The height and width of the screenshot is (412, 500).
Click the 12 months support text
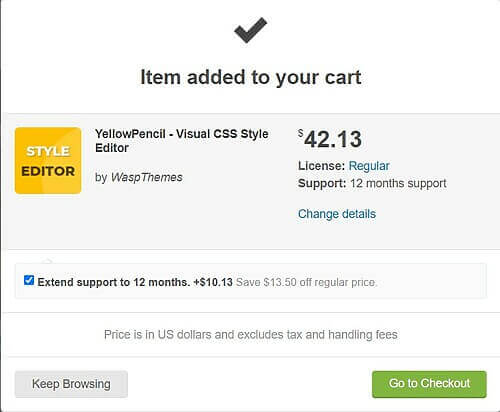pyautogui.click(x=398, y=183)
